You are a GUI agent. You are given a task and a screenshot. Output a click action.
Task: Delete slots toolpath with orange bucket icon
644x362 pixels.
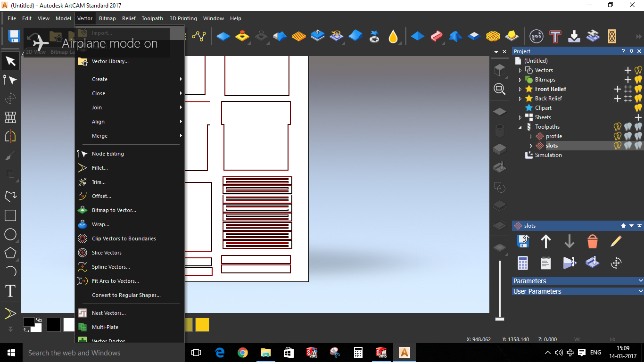click(593, 241)
